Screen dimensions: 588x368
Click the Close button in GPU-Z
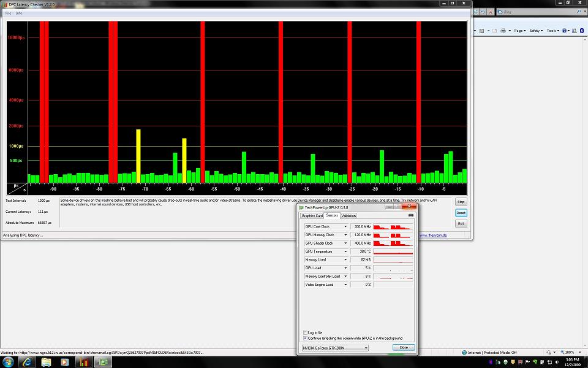point(404,347)
